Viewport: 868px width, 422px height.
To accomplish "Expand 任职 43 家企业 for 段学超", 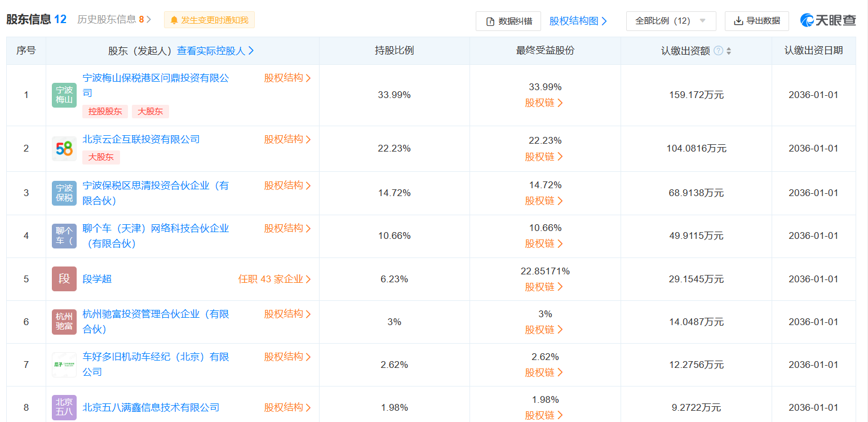I will coord(274,279).
